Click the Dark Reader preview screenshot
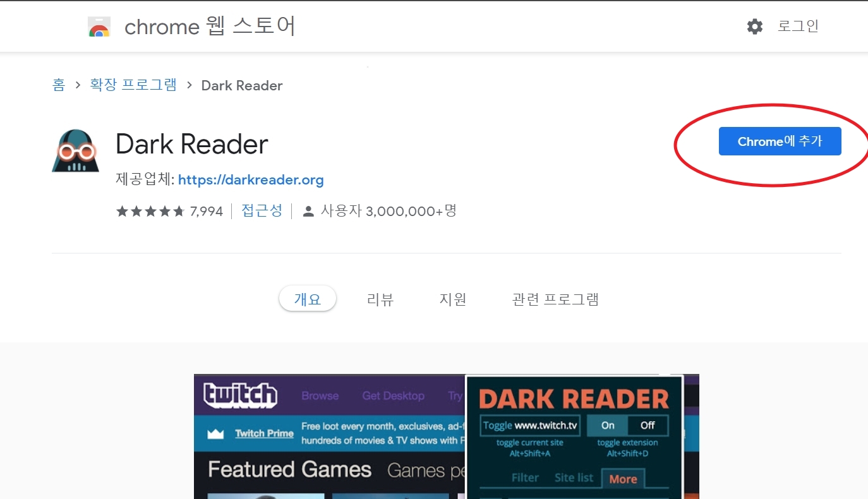 tap(447, 436)
